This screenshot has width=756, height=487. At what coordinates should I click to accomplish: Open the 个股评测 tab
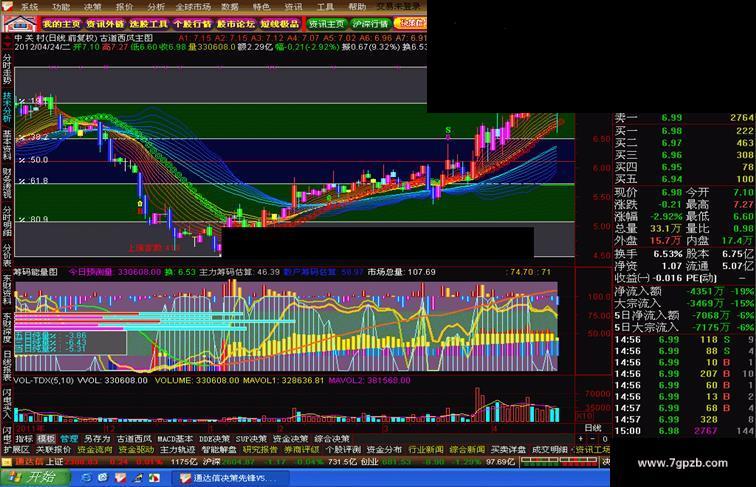[343, 450]
